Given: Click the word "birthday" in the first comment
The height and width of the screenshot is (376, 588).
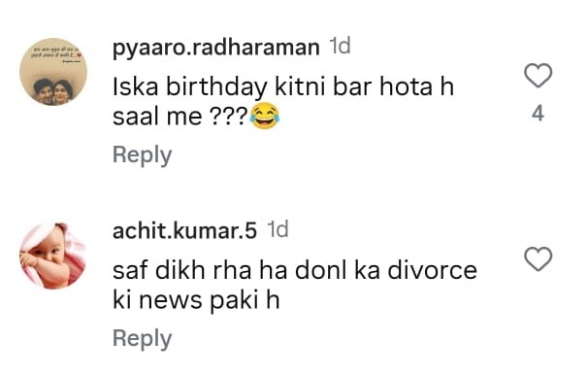Looking at the screenshot, I should (x=216, y=87).
